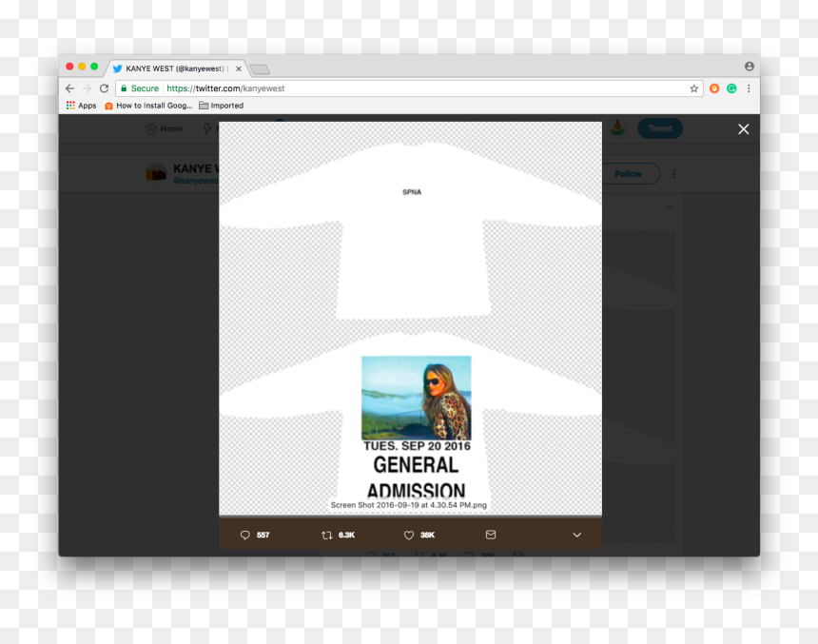This screenshot has width=818, height=644.
Task: Click the green fullscreen window button
Action: [x=94, y=67]
